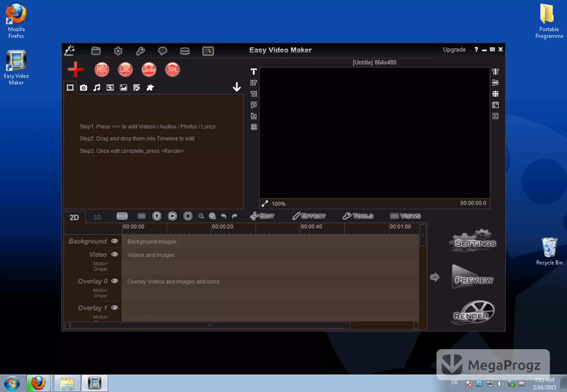Click the RENDER button
Screen dimensions: 567x392
(473, 313)
